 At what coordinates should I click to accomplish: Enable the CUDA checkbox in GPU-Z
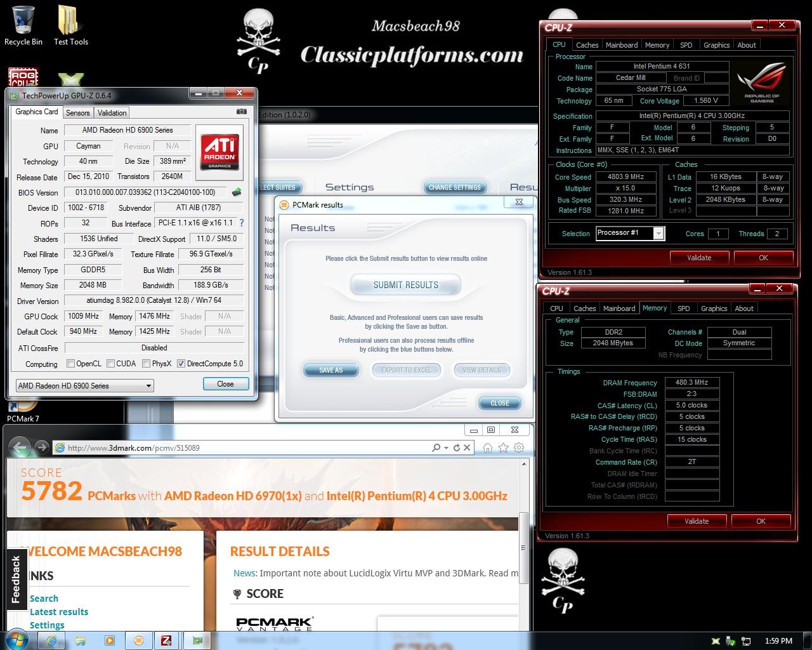(x=110, y=364)
